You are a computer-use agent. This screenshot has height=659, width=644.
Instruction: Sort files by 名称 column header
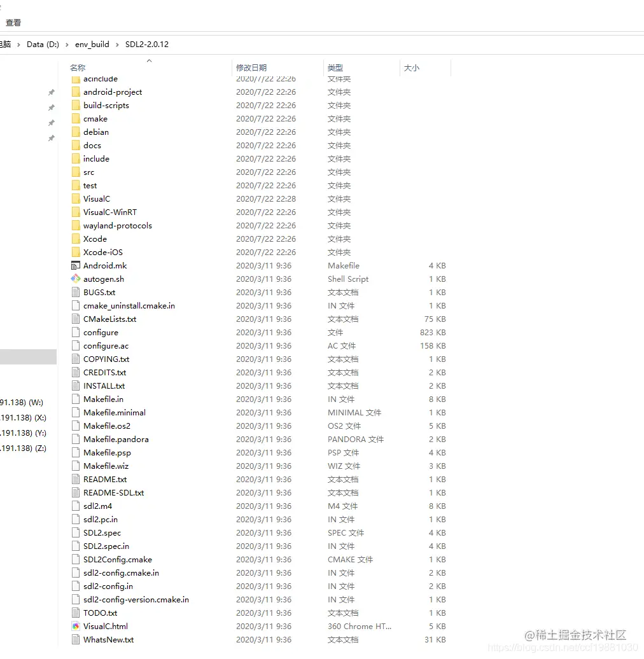point(78,67)
